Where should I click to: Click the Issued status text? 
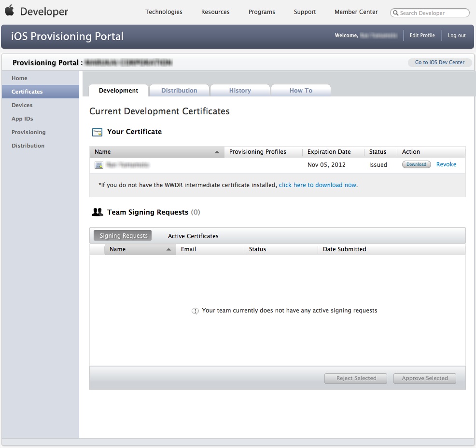click(378, 165)
